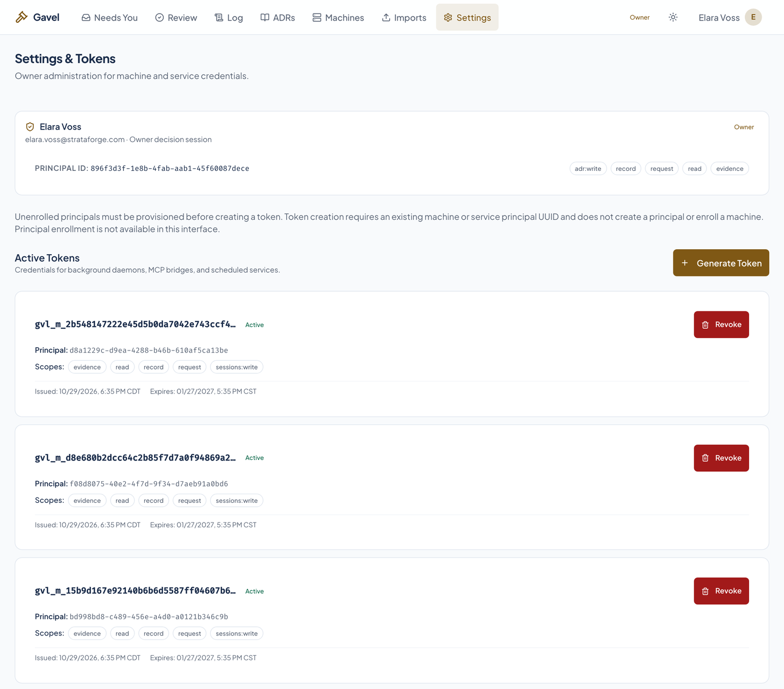Open the Elara Voss avatar menu
The width and height of the screenshot is (784, 689).
tap(754, 17)
